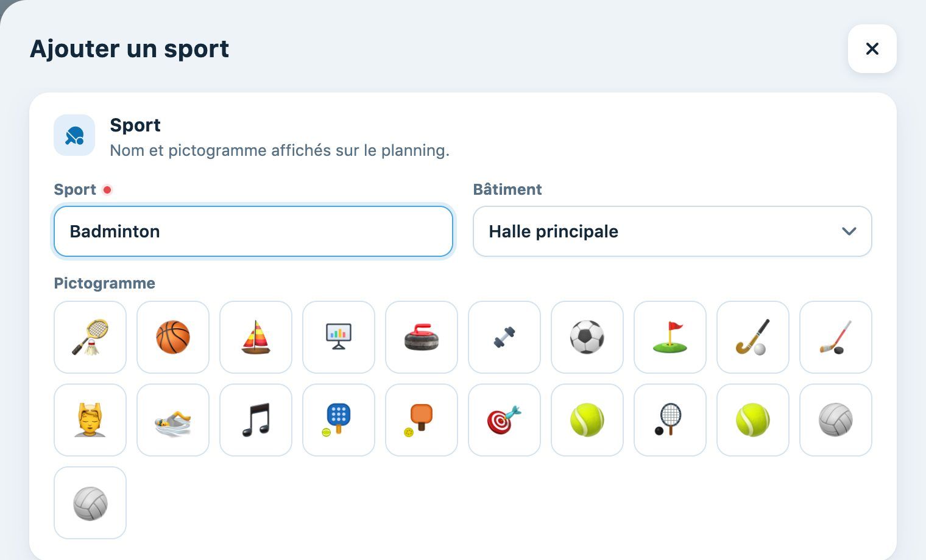
Task: Pick the ice hockey stick pictogram
Action: click(x=836, y=337)
